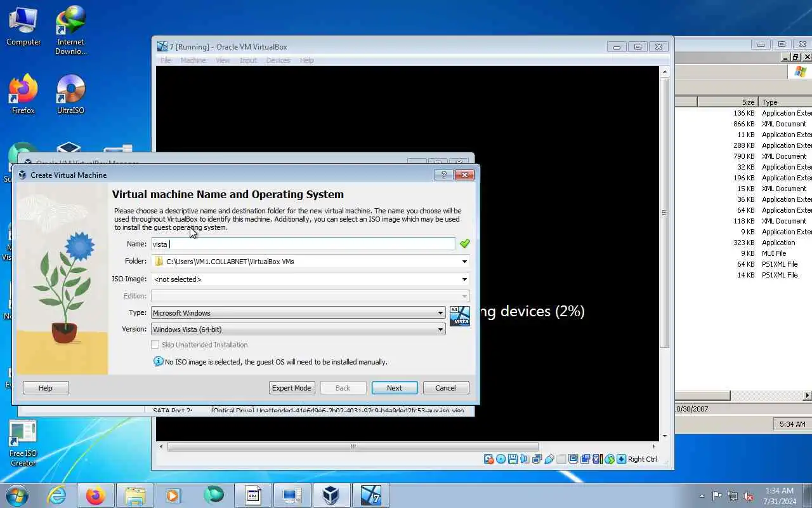812x508 pixels.
Task: Open the Machine menu in VM window
Action: 193,60
